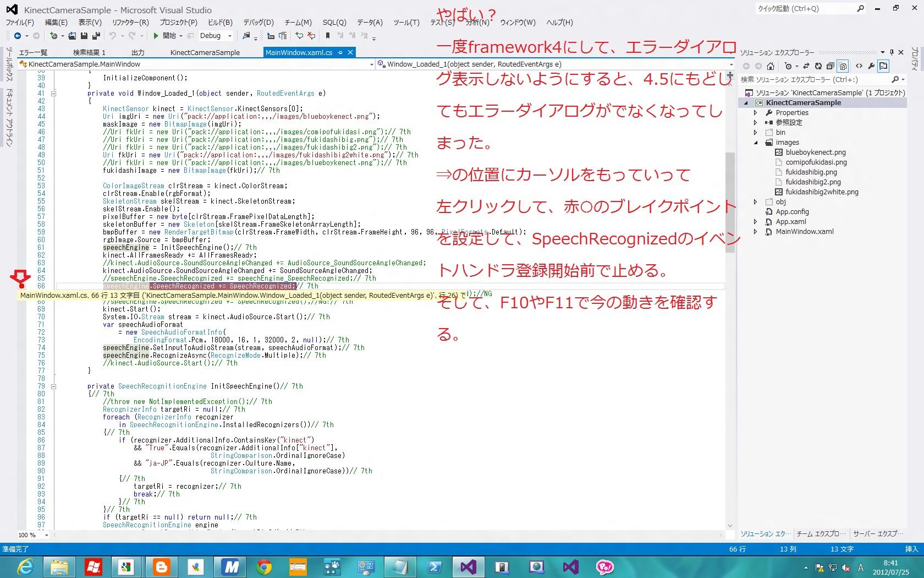
Task: Click the Comment out selected lines icon
Action: (x=299, y=36)
